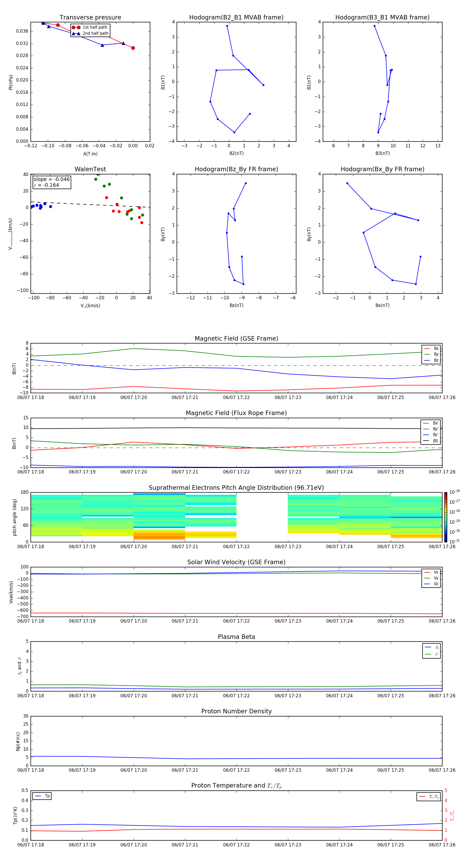The image size is (473, 868).
Task: Click the 'Hodogram(Bx_By FR frame)' title
Action: pyautogui.click(x=382, y=169)
